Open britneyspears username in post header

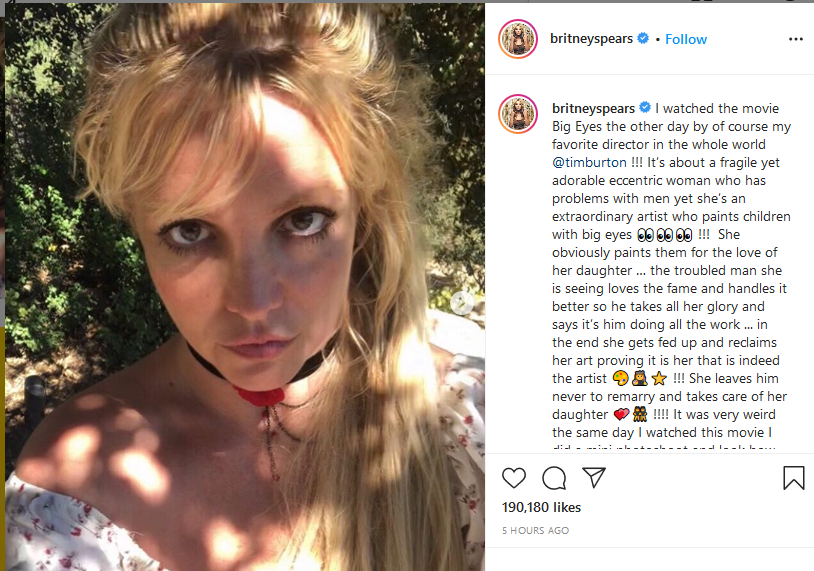(x=591, y=39)
